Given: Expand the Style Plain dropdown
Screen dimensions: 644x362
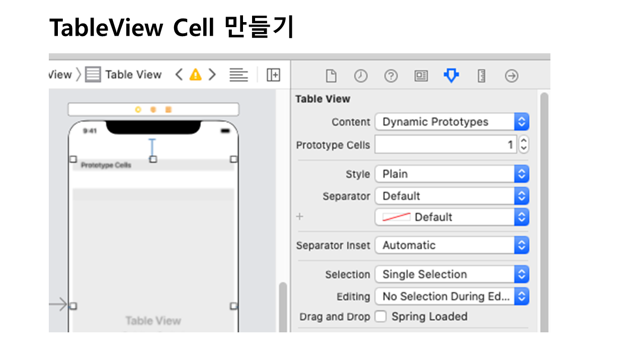Looking at the screenshot, I should tap(451, 174).
